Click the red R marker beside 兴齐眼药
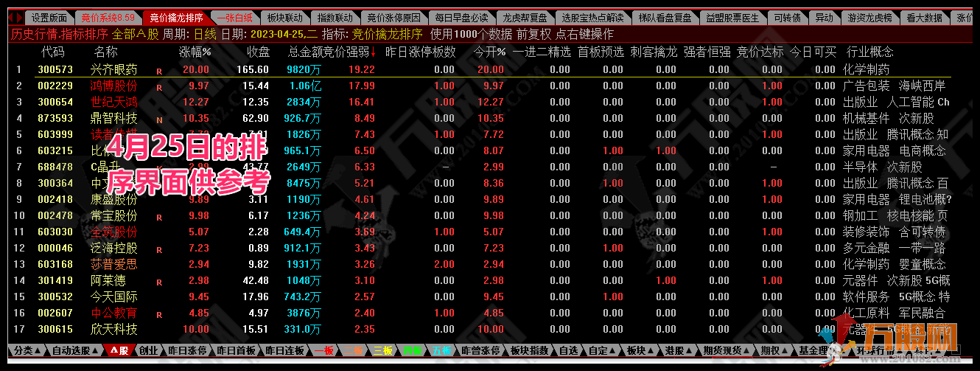The image size is (980, 371). (x=158, y=71)
